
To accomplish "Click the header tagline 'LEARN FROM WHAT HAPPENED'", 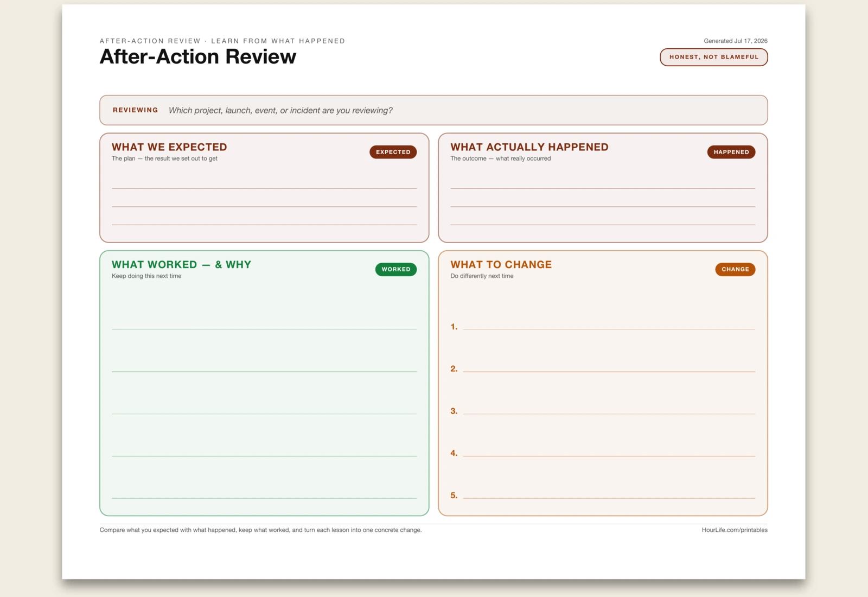I will point(278,41).
